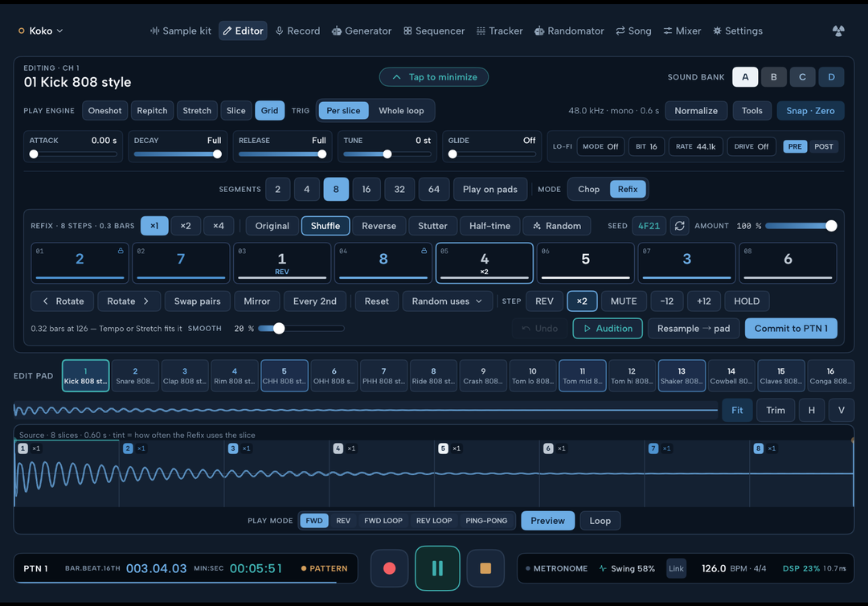Open the Settings tab
Image resolution: width=868 pixels, height=606 pixels.
point(737,31)
